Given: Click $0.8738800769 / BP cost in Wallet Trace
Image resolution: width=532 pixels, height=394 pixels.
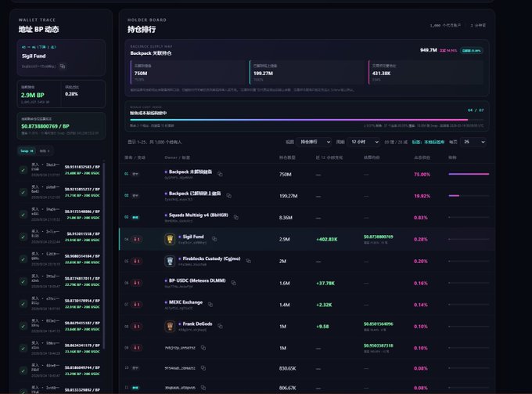Looking at the screenshot, I should [x=45, y=126].
